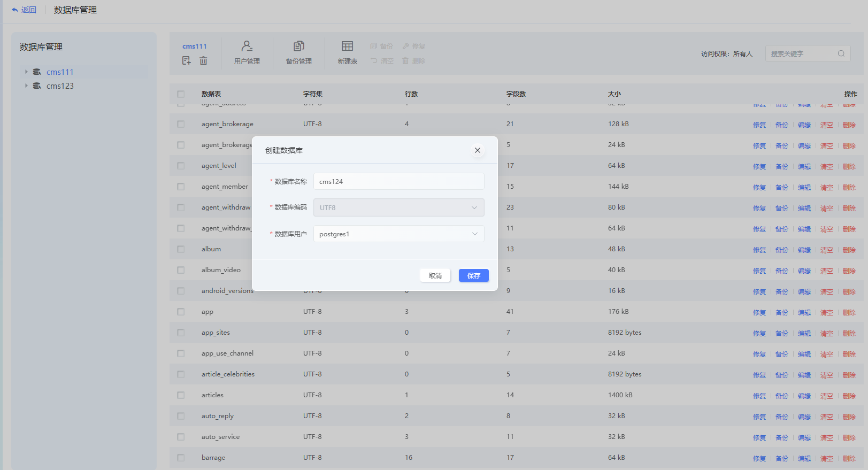868x470 pixels.
Task: Check the barrage row checkbox
Action: 181,458
